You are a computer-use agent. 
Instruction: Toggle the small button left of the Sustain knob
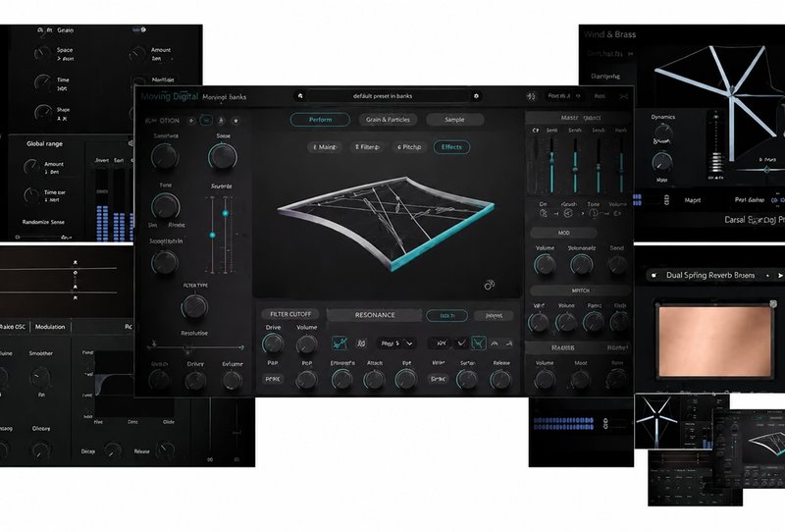438,379
